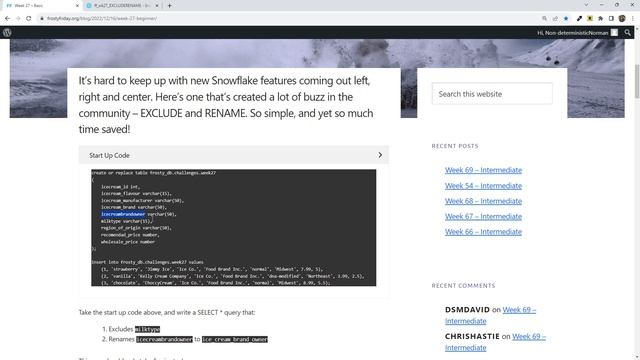This screenshot has width=640, height=360.
Task: Open CHRISHASTIE's comment link Week 69 – Intermediate
Action: point(495,342)
